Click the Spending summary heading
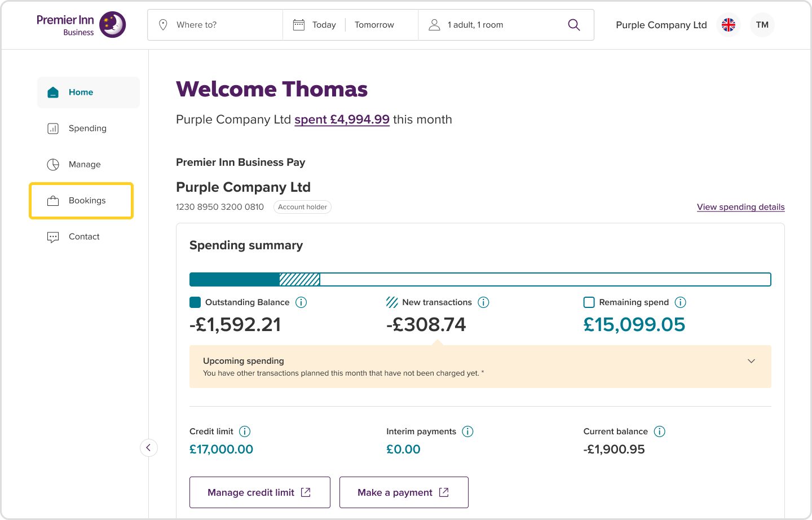The height and width of the screenshot is (520, 812). [246, 245]
